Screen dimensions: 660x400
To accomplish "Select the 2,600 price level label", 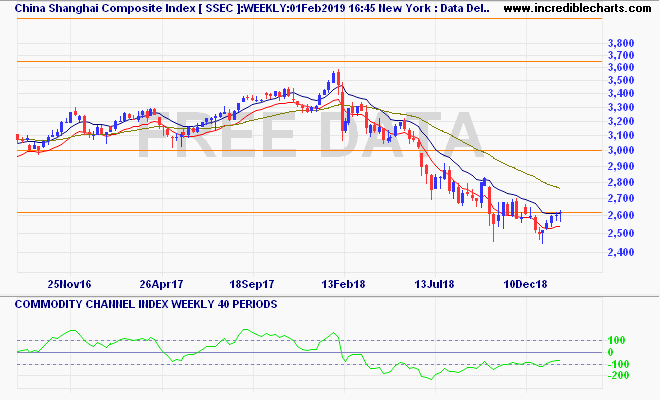I will click(x=621, y=216).
